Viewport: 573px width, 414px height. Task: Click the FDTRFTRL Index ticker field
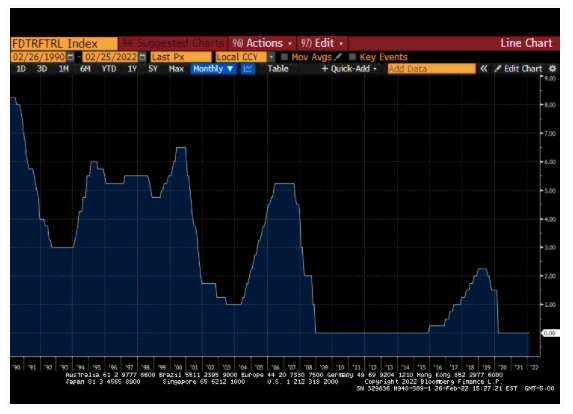click(64, 43)
